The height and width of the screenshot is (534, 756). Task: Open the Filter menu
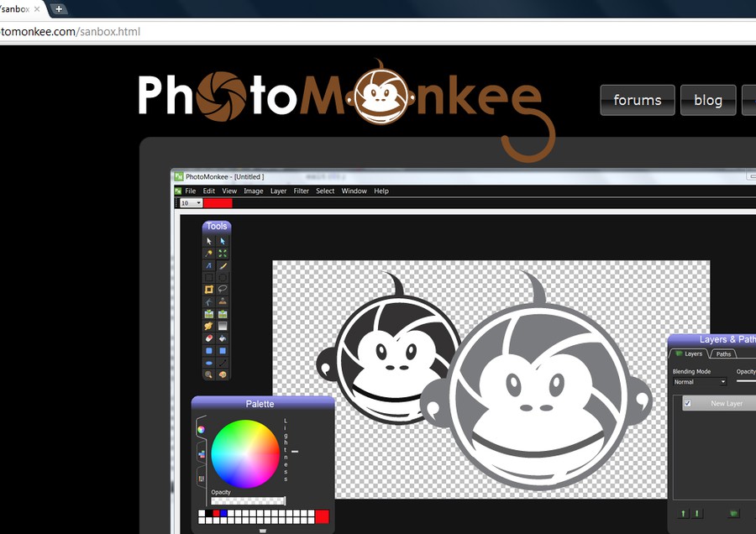[301, 191]
